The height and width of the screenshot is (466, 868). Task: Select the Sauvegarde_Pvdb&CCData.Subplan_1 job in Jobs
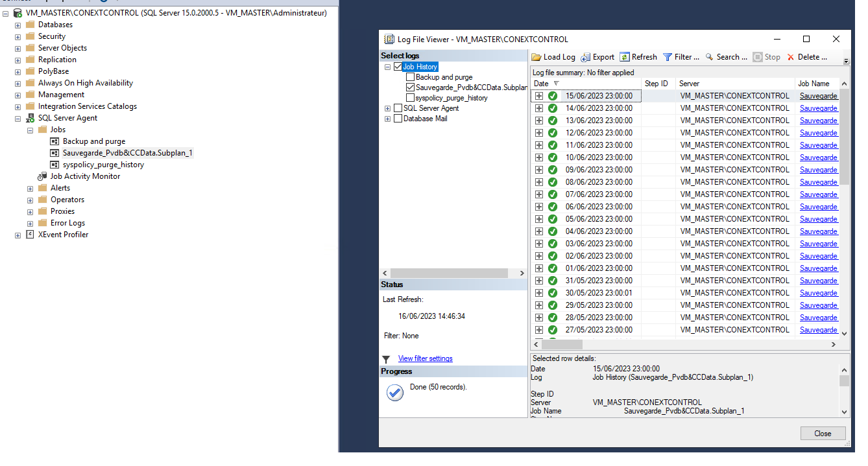tap(127, 153)
